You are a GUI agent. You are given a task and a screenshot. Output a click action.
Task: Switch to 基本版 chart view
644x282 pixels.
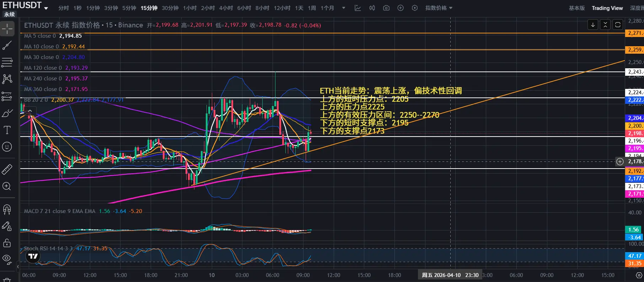577,8
